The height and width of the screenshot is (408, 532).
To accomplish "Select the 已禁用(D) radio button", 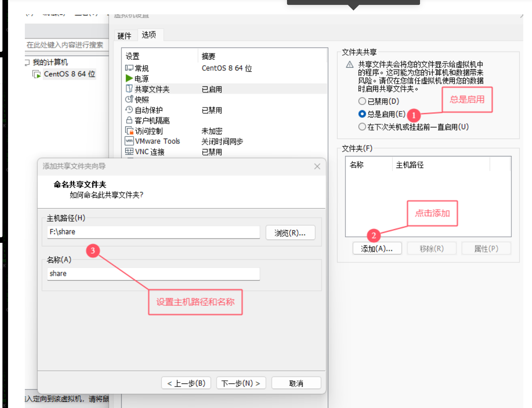I will point(362,101).
